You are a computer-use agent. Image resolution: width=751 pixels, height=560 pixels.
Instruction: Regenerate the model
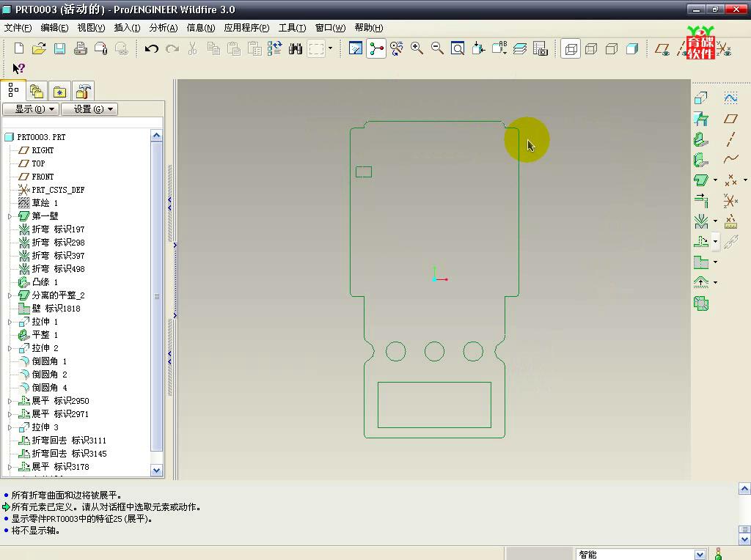(274, 48)
